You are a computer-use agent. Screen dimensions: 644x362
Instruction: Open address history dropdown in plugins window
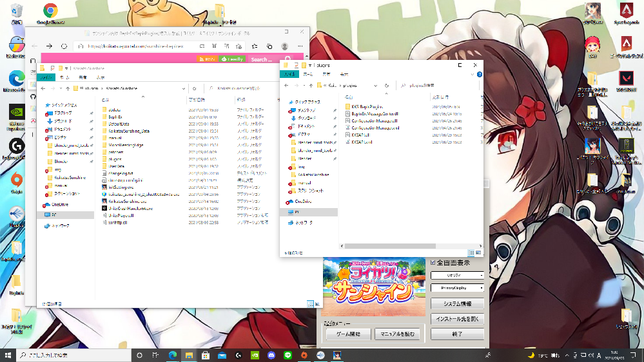pyautogui.click(x=375, y=86)
